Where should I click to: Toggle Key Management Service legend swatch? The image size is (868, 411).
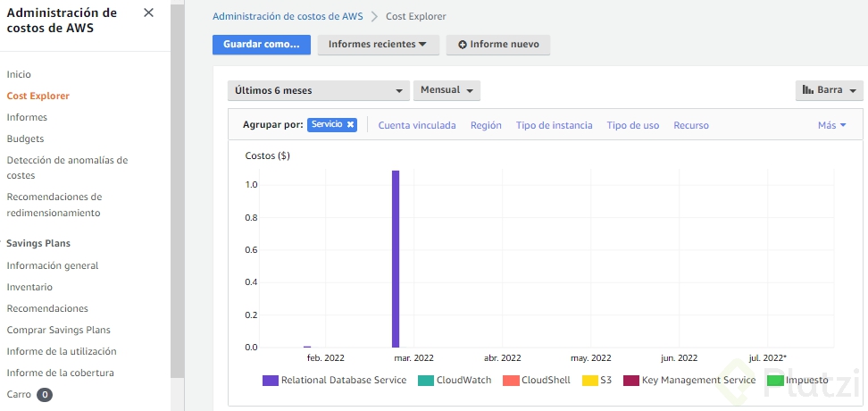coord(630,381)
